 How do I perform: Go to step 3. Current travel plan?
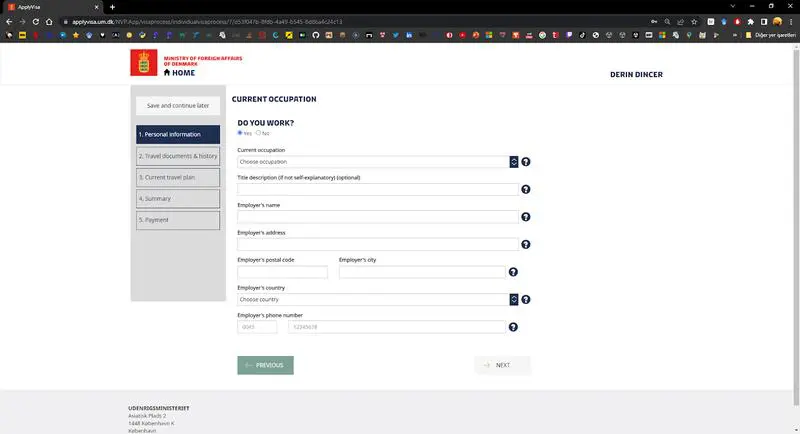178,177
